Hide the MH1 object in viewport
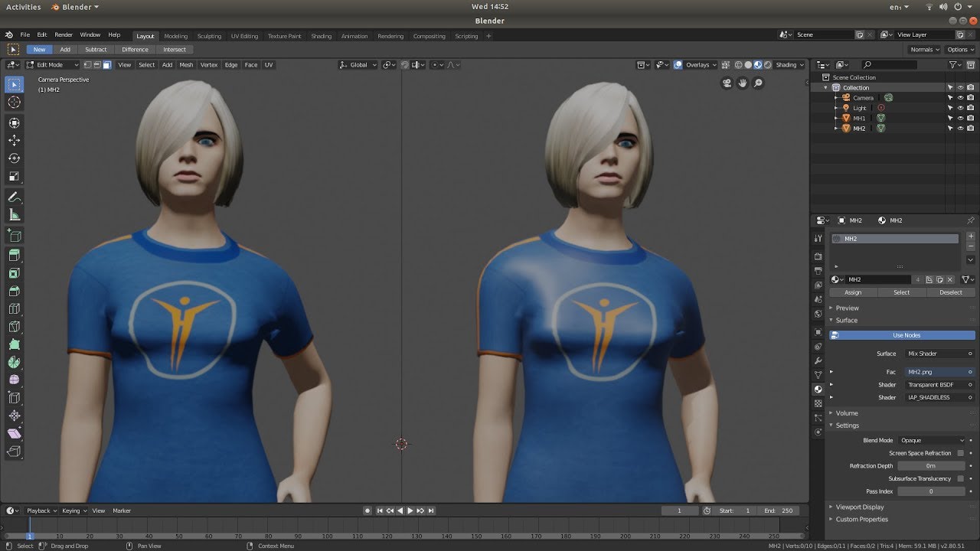This screenshot has height=551, width=980. pos(960,119)
